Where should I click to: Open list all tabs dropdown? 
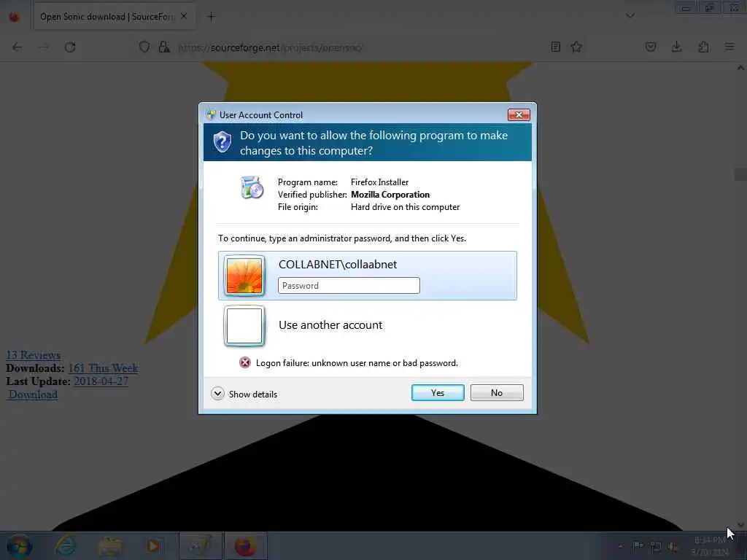point(630,16)
